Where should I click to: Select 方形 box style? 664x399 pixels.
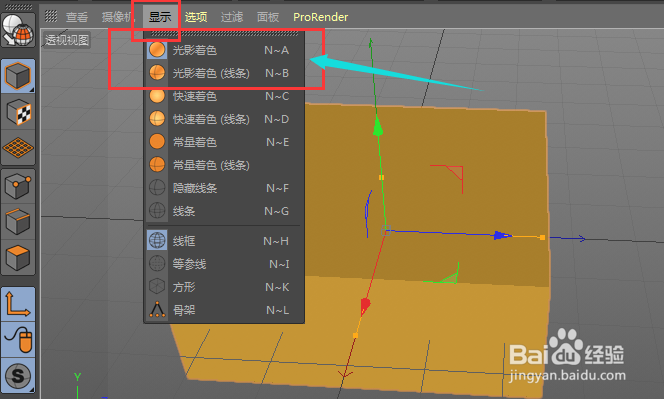pos(224,287)
